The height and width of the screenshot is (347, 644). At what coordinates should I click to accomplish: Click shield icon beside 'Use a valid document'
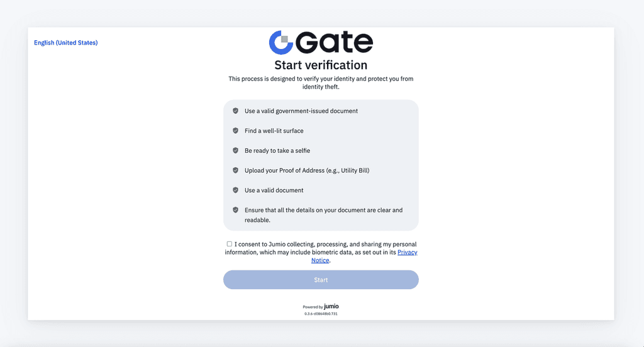[235, 190]
